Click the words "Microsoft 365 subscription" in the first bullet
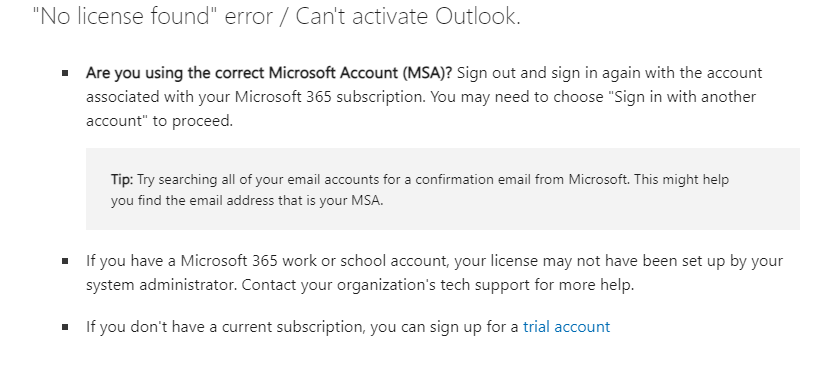 [331, 97]
